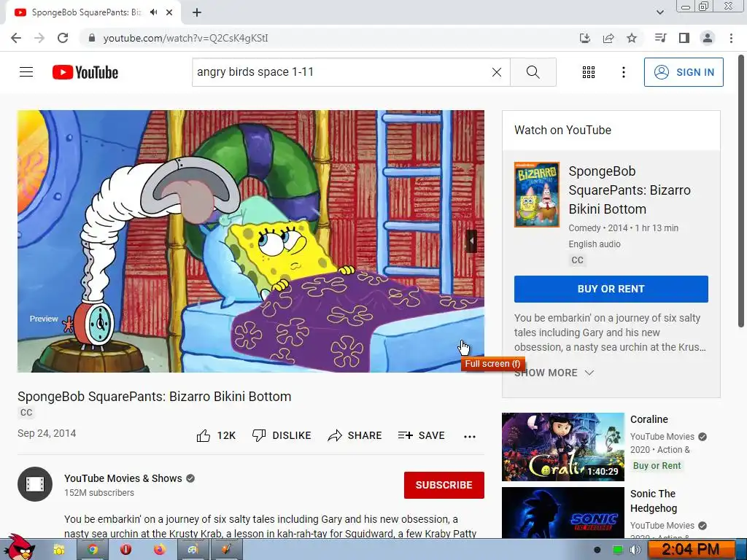Open the install/download icon in address bar
Image resolution: width=747 pixels, height=560 pixels.
point(585,38)
